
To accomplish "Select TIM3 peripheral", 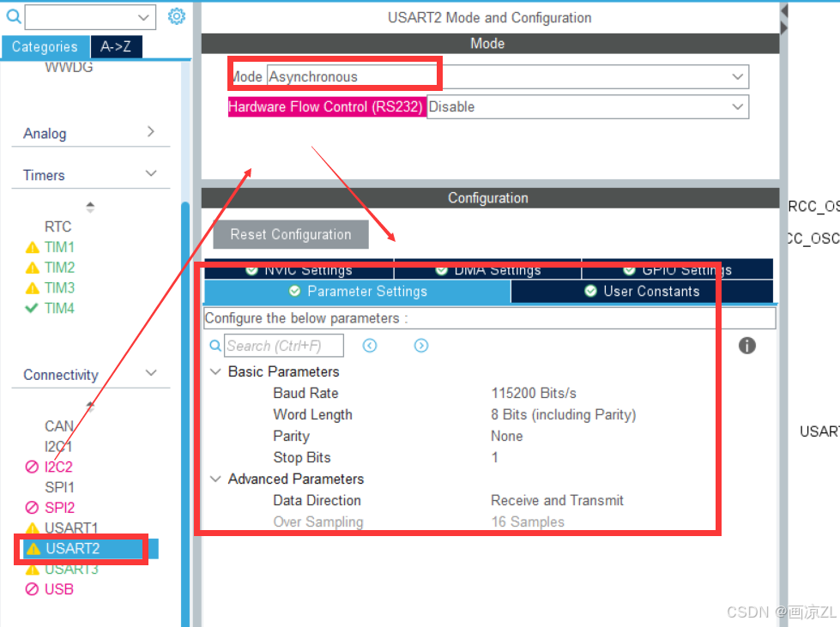I will (59, 287).
